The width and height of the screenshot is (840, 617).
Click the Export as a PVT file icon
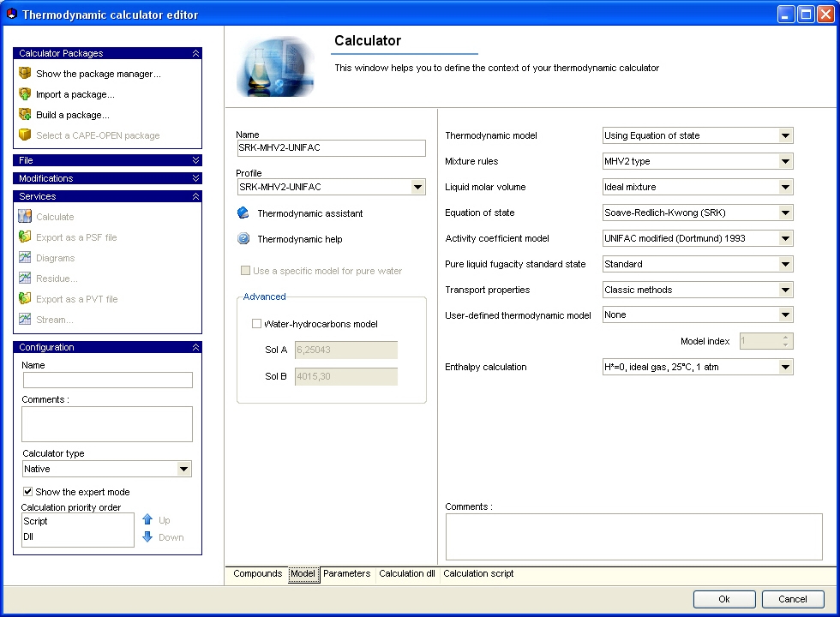point(25,298)
